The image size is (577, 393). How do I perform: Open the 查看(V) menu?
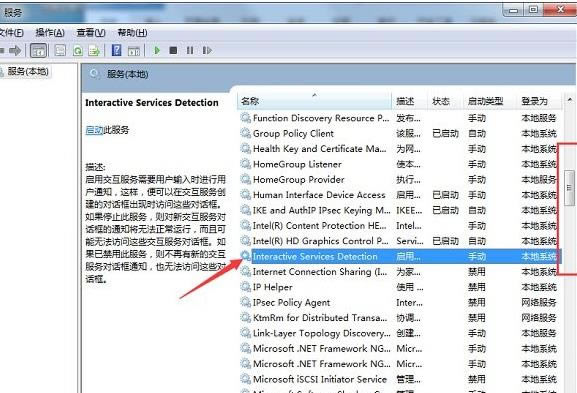pos(91,33)
